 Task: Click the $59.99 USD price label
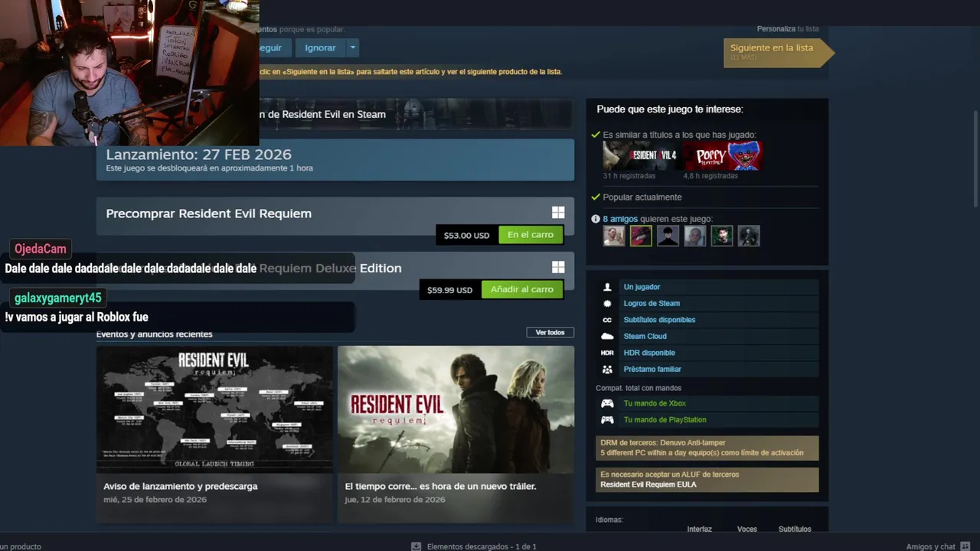449,290
